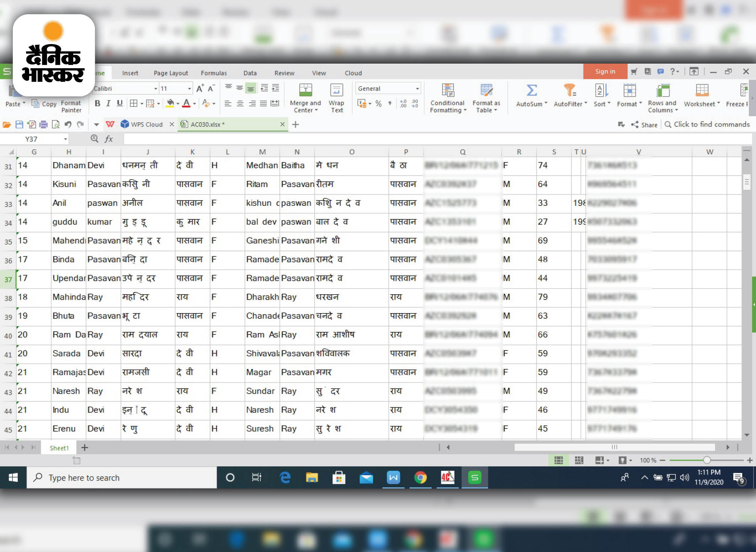The width and height of the screenshot is (756, 552).
Task: Toggle Underline formatting
Action: click(x=120, y=103)
